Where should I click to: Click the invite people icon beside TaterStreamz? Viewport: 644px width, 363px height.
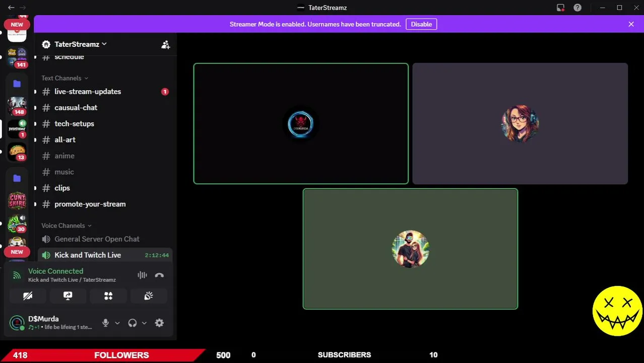coord(165,44)
